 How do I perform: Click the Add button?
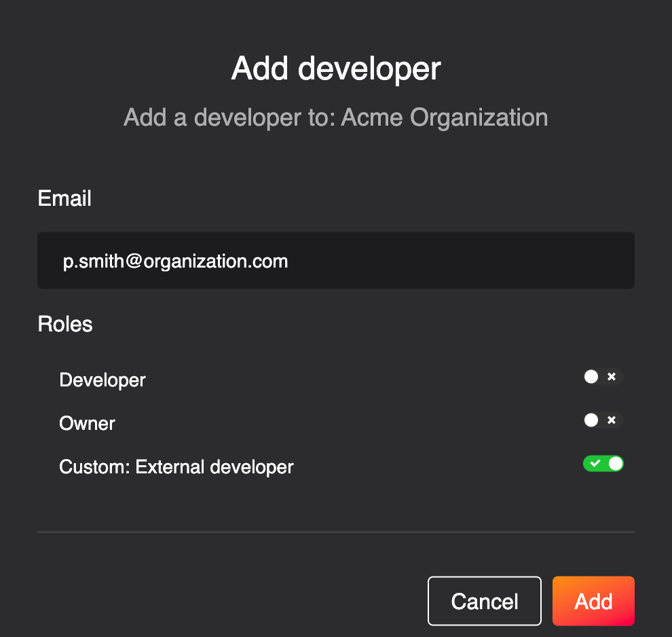coord(593,601)
